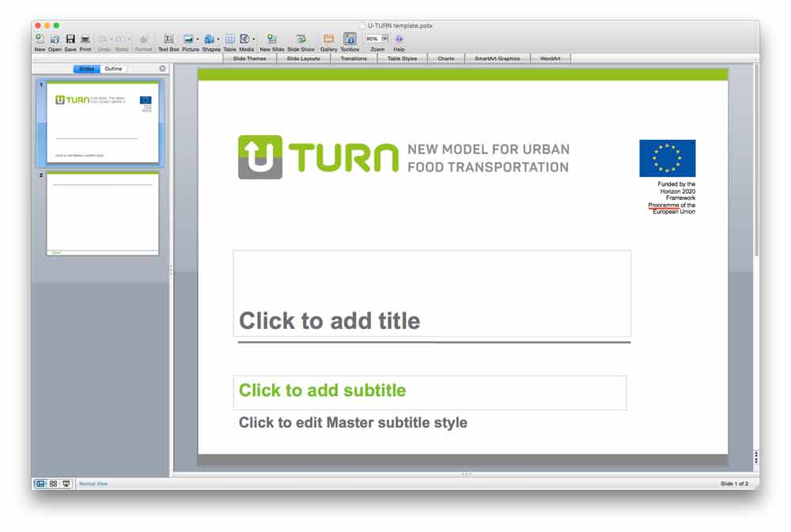Click Slide Show view icon in status bar
Image resolution: width=791 pixels, height=532 pixels.
66,484
